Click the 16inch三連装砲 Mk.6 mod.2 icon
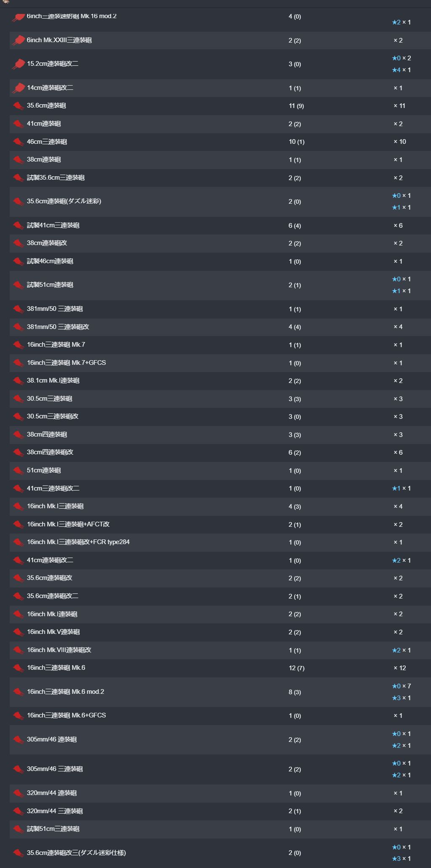The width and height of the screenshot is (431, 868). click(18, 692)
